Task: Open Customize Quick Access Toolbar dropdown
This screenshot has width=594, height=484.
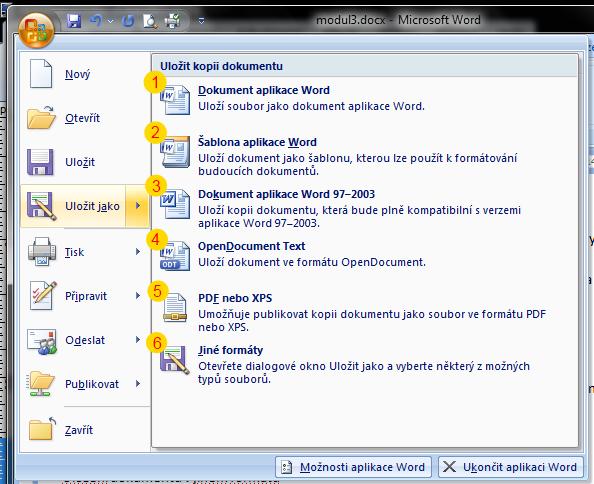Action: click(202, 21)
